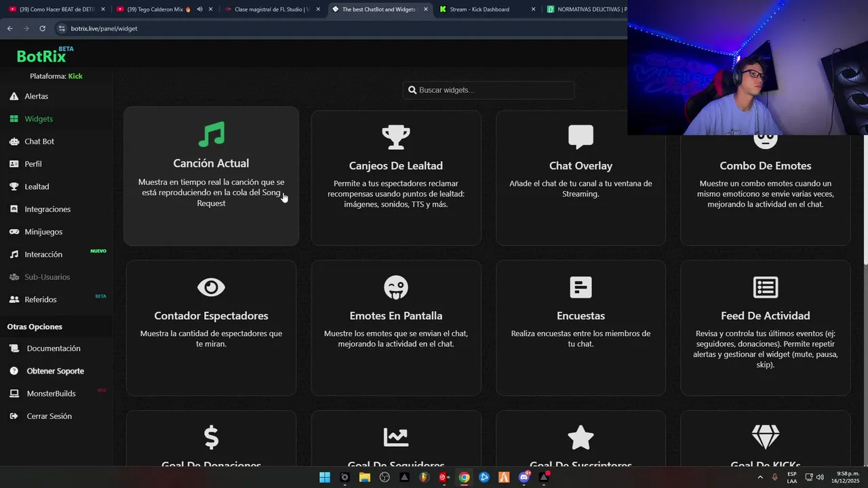Click the Interacción music note icon
Image resolution: width=868 pixels, height=488 pixels.
click(x=14, y=254)
